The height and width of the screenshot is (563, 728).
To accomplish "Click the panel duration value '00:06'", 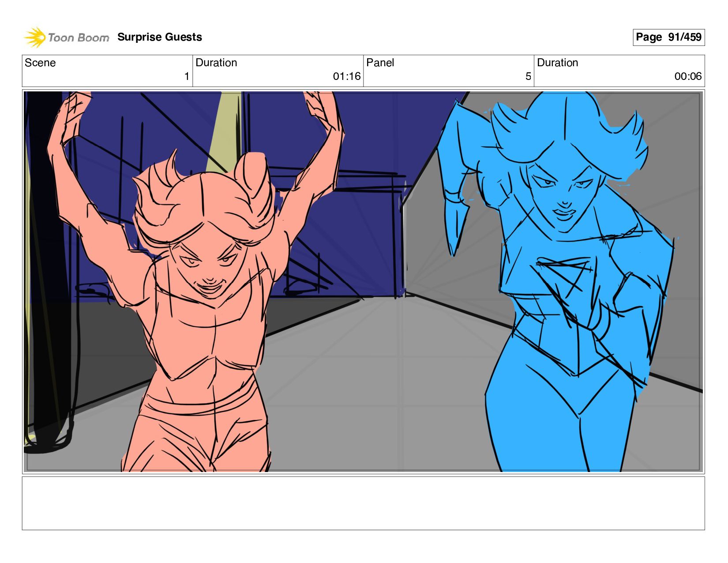I will (688, 76).
